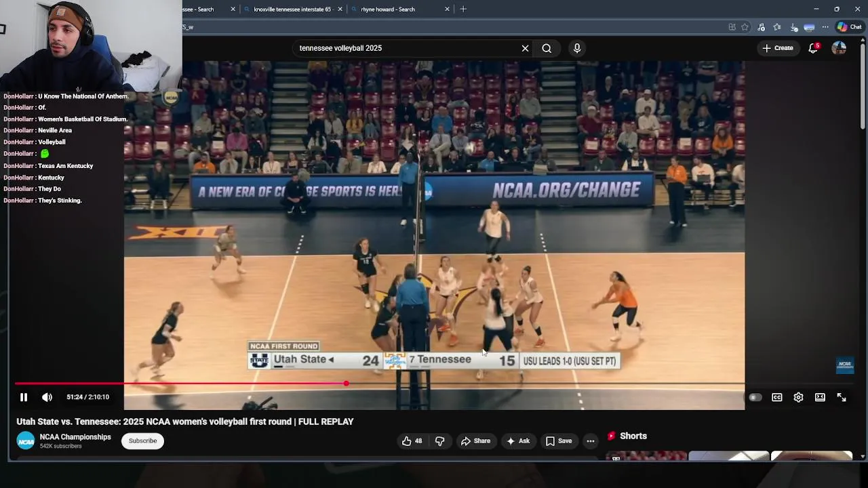Click the chat message 'Texas Am Kentucky'
This screenshot has height=488, width=868.
[65, 166]
